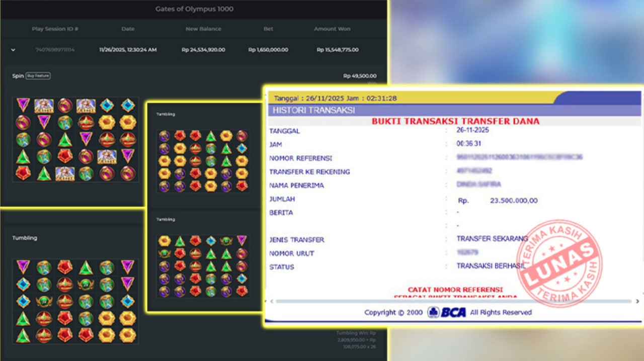Click session ID 74076989711114
The height and width of the screenshot is (361, 644).
coord(55,50)
